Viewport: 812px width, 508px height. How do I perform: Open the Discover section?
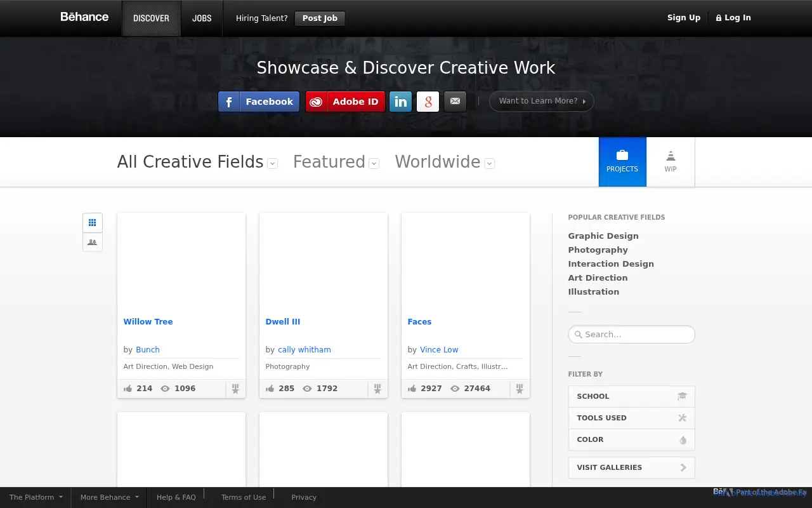[151, 18]
